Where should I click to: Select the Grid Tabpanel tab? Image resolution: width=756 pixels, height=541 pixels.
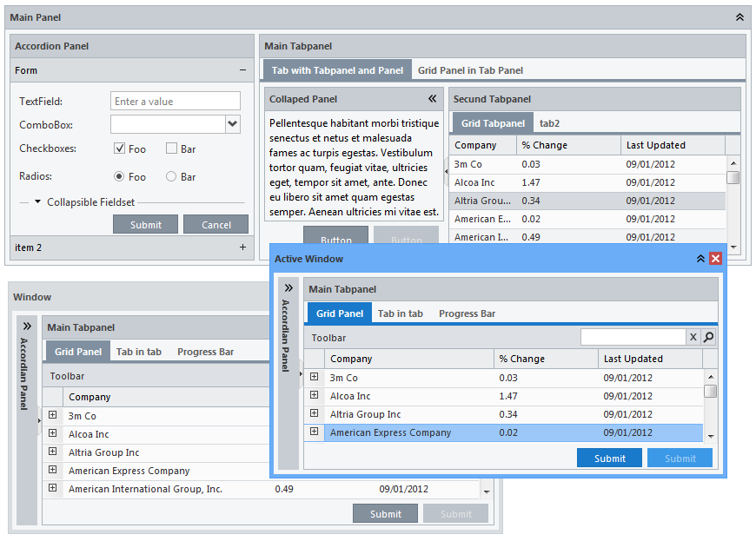pyautogui.click(x=493, y=123)
